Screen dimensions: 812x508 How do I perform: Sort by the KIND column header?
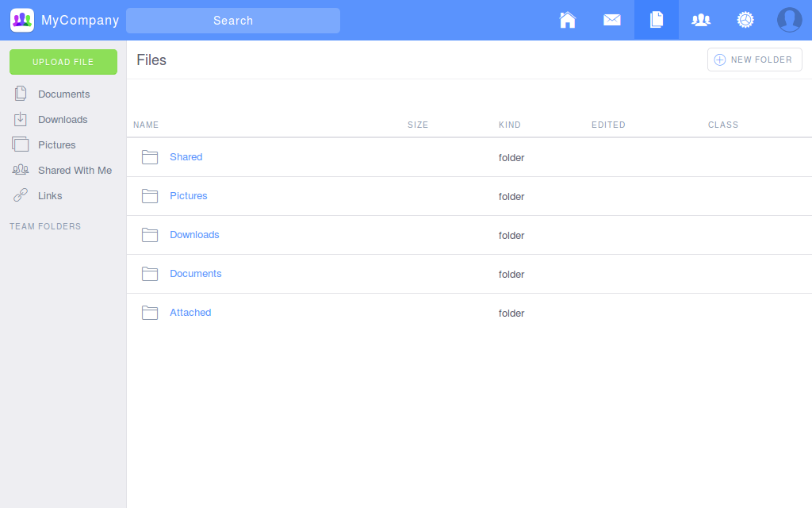tap(510, 125)
